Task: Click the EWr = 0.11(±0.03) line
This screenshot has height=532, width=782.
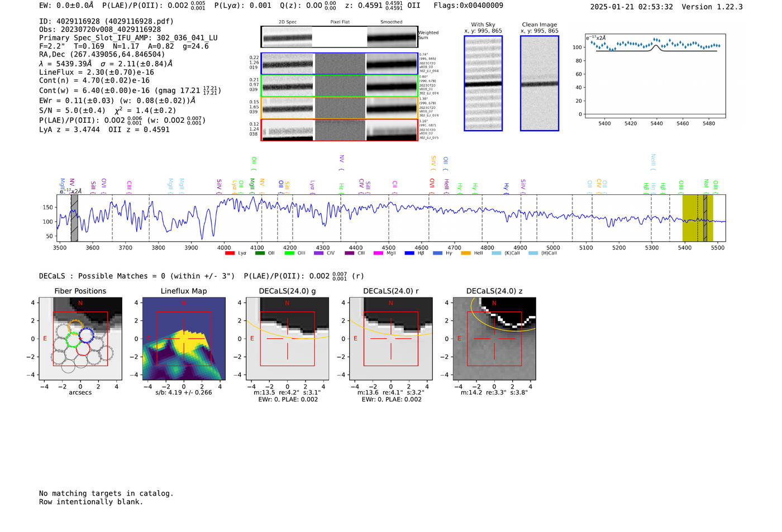Action: (x=117, y=100)
